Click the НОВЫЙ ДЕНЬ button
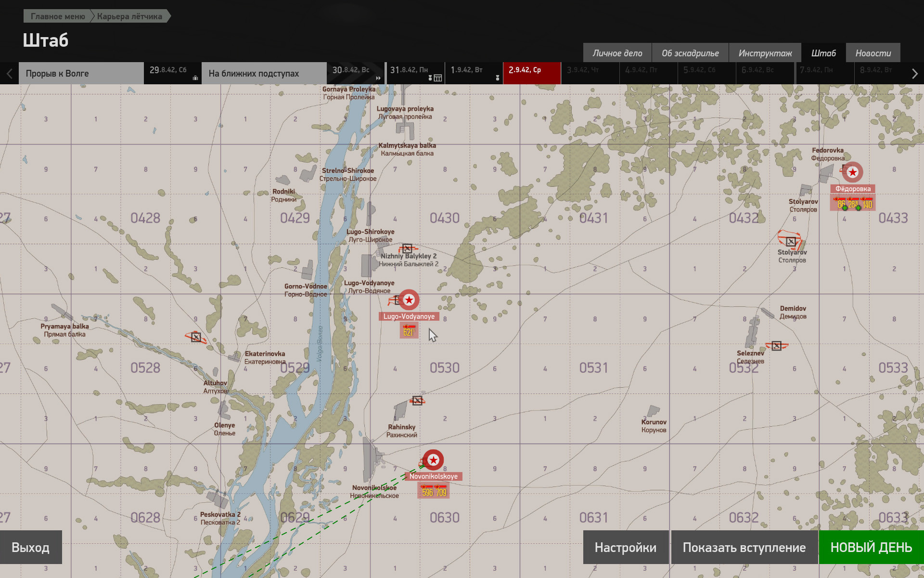Viewport: 924px width, 578px height. pos(871,547)
